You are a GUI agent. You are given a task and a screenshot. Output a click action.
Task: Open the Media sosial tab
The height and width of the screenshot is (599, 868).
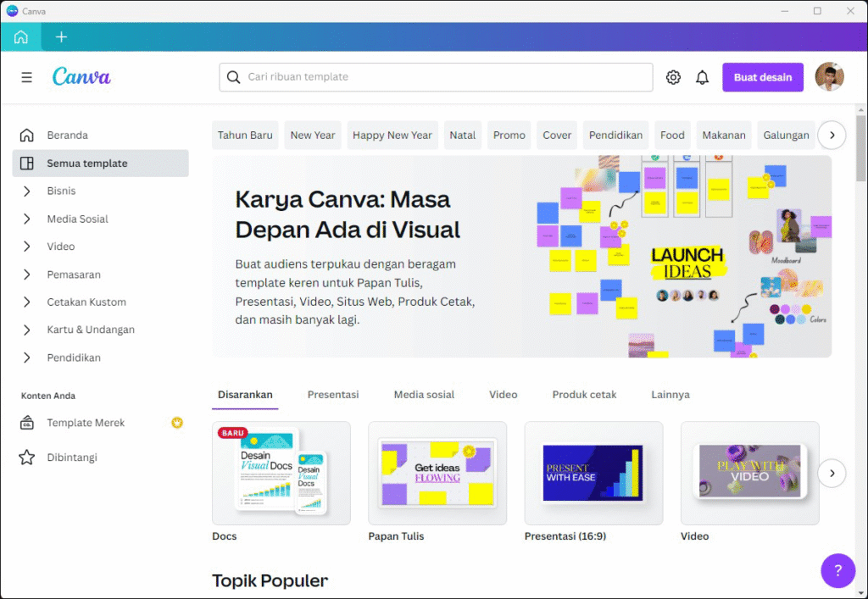423,394
